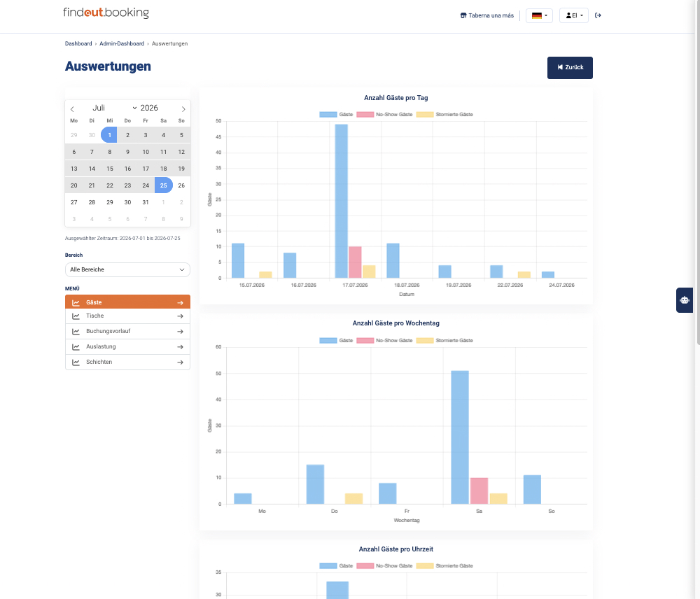Toggle Gäste legend in pro Tag chart
Viewport: 700px width, 599px height.
pyautogui.click(x=336, y=115)
